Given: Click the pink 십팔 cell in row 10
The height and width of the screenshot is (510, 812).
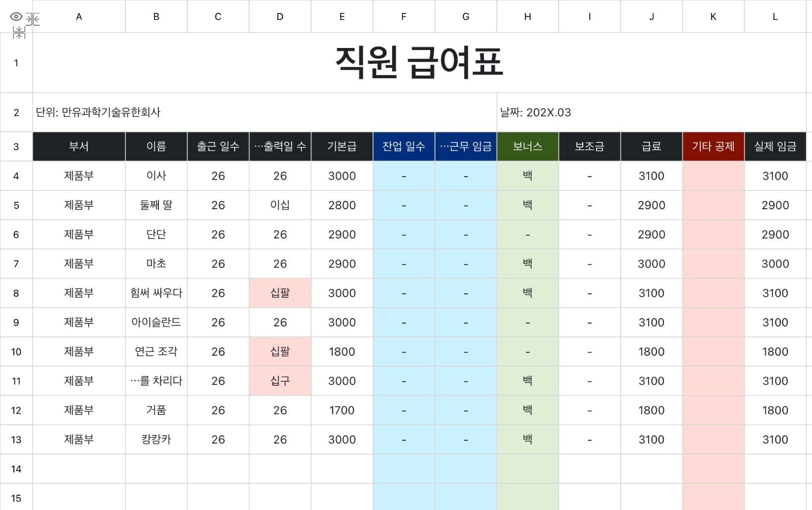Looking at the screenshot, I should [x=280, y=352].
